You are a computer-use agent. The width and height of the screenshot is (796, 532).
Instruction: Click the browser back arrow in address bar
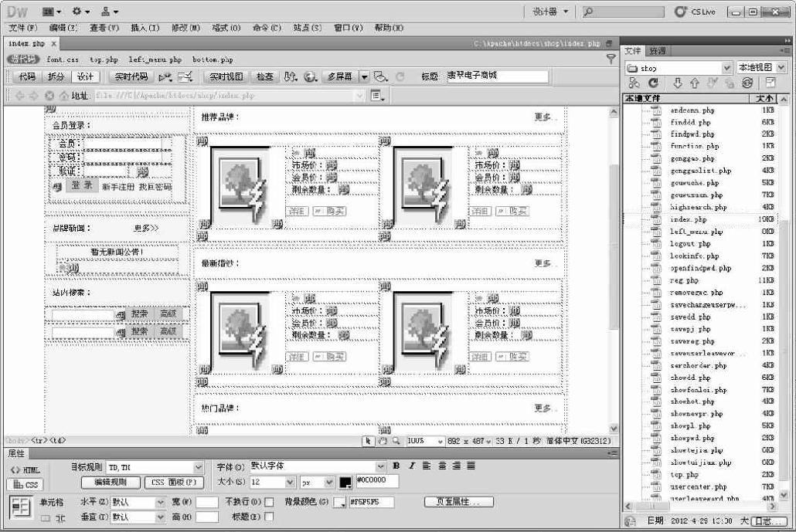19,95
